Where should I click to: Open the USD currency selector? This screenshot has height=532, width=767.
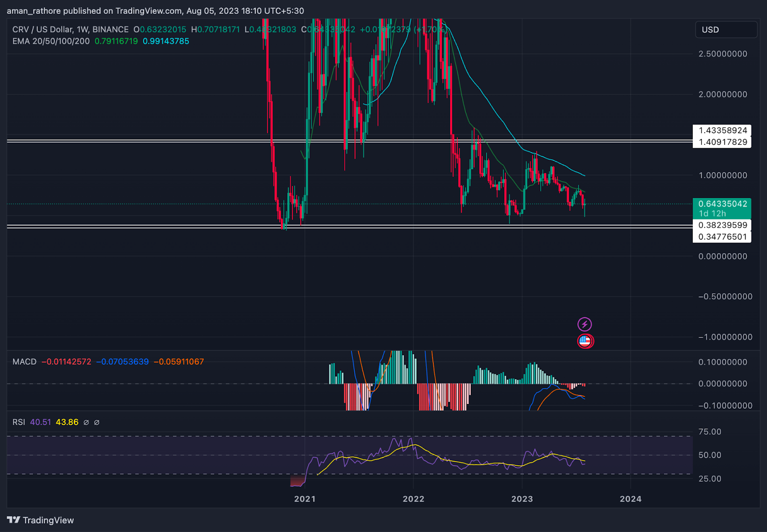(x=726, y=30)
